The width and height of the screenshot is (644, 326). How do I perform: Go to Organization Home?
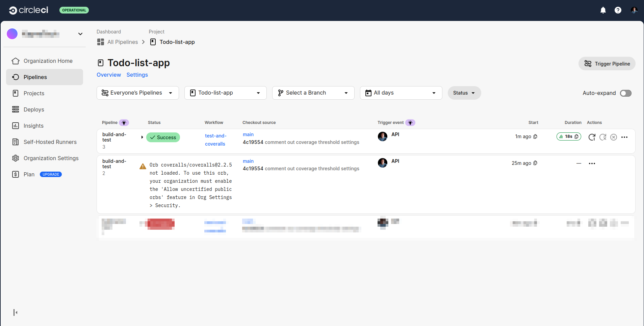click(45, 61)
